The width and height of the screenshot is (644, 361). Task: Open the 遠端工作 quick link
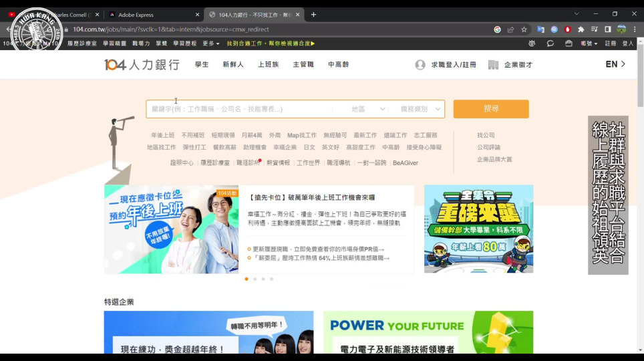pyautogui.click(x=395, y=135)
